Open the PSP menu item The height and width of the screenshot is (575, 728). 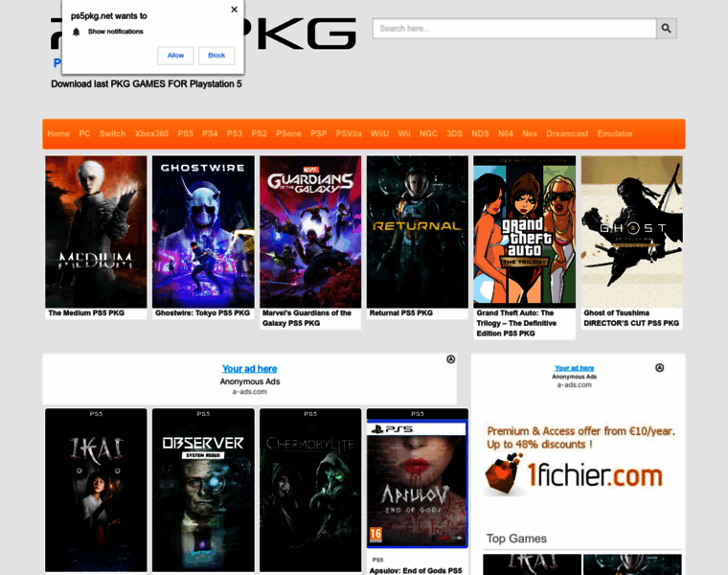pyautogui.click(x=319, y=134)
